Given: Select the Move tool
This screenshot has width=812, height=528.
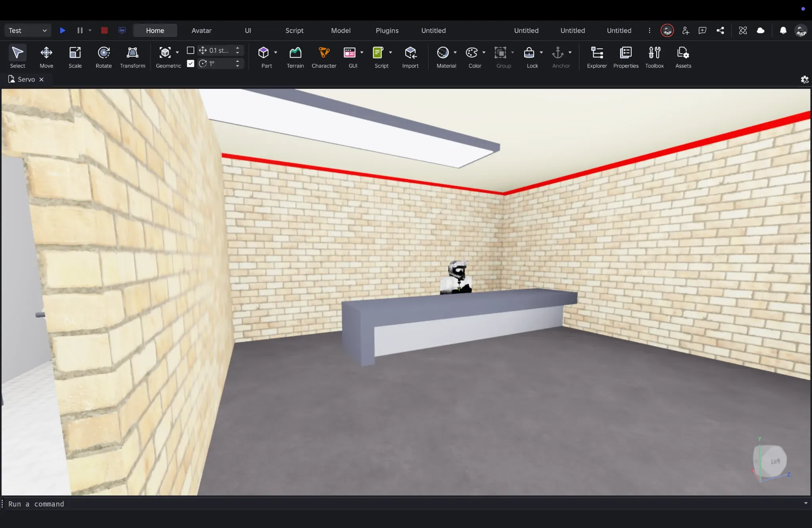Looking at the screenshot, I should (x=46, y=57).
